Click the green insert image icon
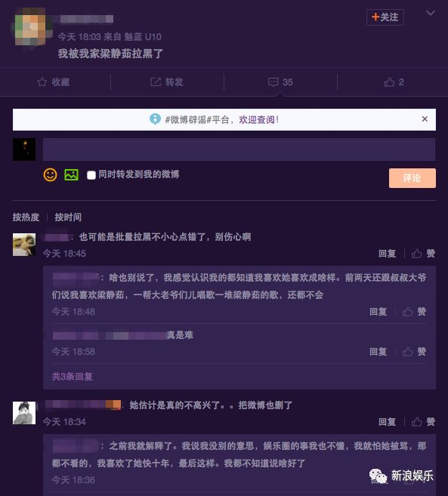Screen dimensions: 448x496 coord(72,174)
